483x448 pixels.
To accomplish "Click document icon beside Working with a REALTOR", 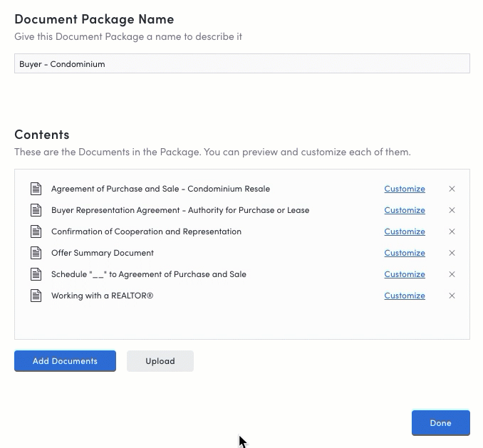I will pyautogui.click(x=36, y=296).
